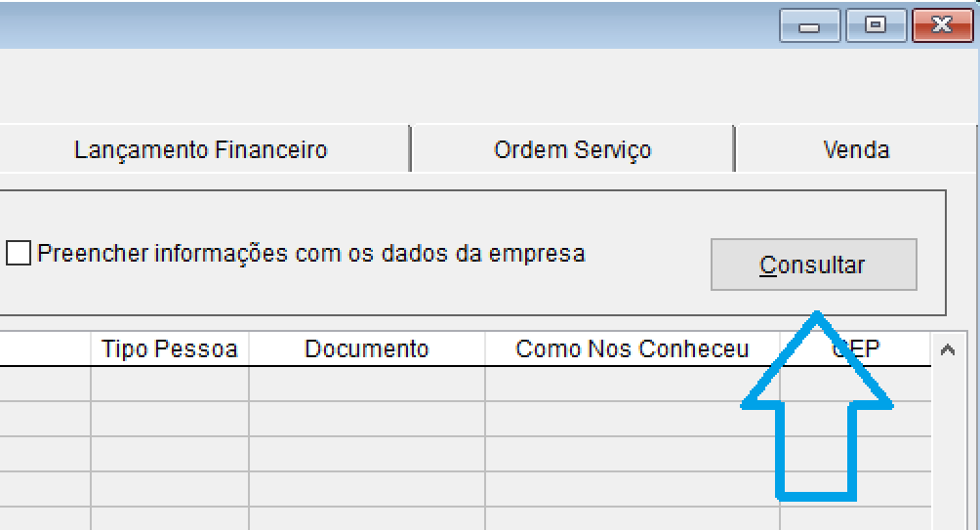Enable Preencher informações com os dados da empresa
This screenshot has height=530, width=980.
tap(19, 254)
